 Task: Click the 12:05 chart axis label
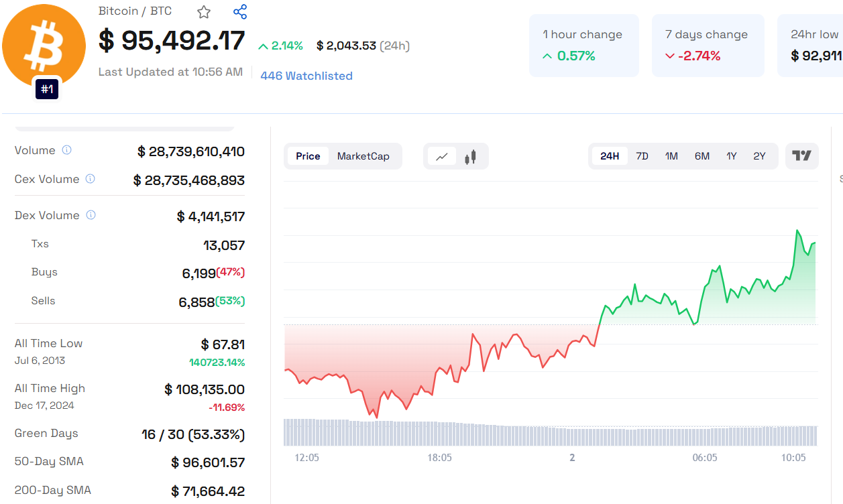tap(306, 457)
